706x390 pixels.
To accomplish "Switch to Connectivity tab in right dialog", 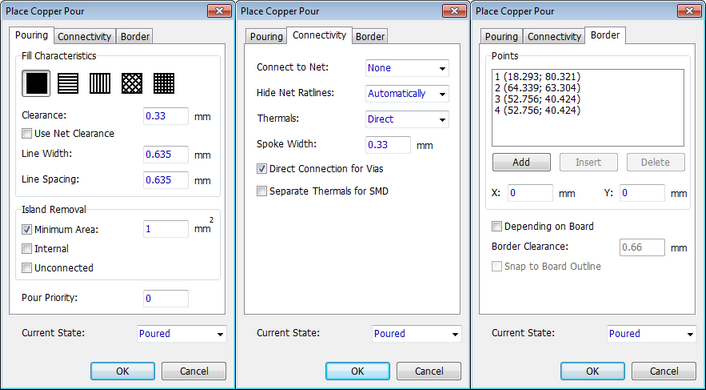I will (x=554, y=36).
